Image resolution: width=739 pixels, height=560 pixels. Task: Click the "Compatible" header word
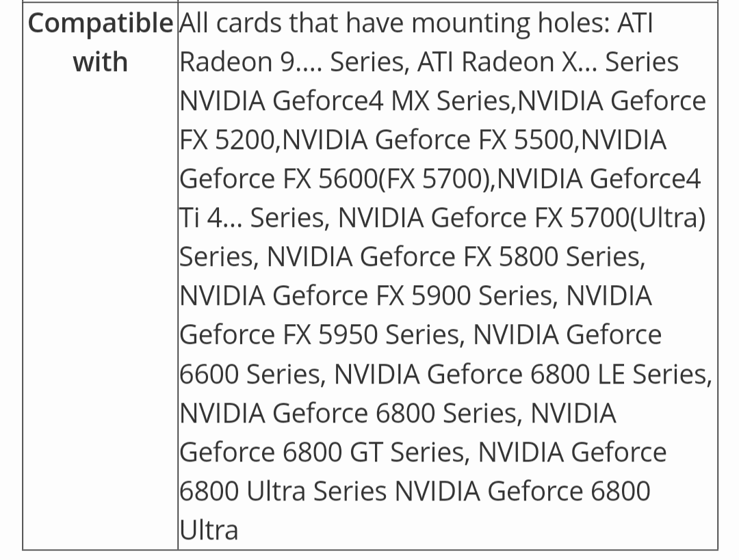pos(100,23)
